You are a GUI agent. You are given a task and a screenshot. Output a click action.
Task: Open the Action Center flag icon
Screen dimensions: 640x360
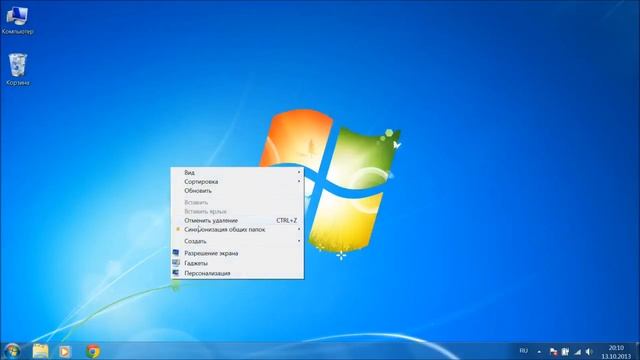[x=553, y=351]
